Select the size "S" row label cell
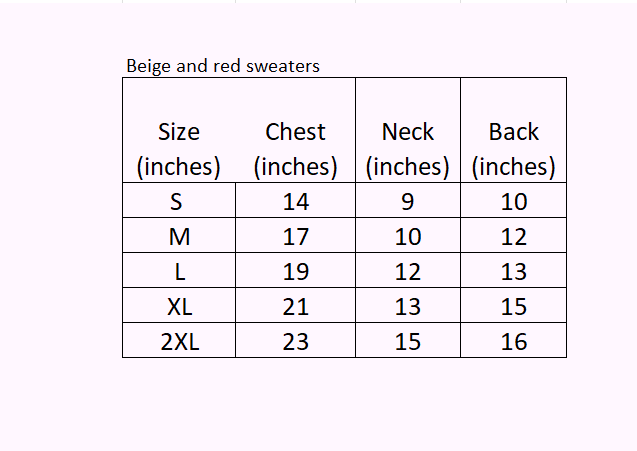637x451 pixels. [179, 201]
